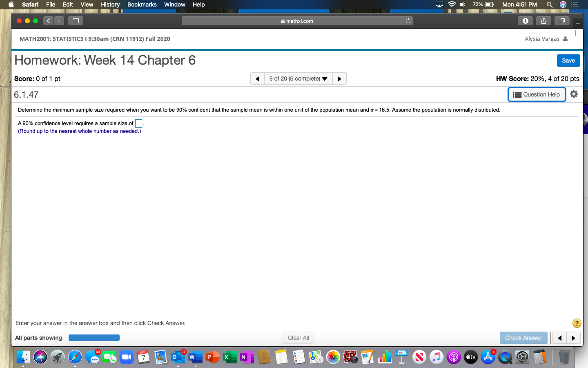The height and width of the screenshot is (368, 588).
Task: Open Maps app in the dock
Action: (316, 357)
